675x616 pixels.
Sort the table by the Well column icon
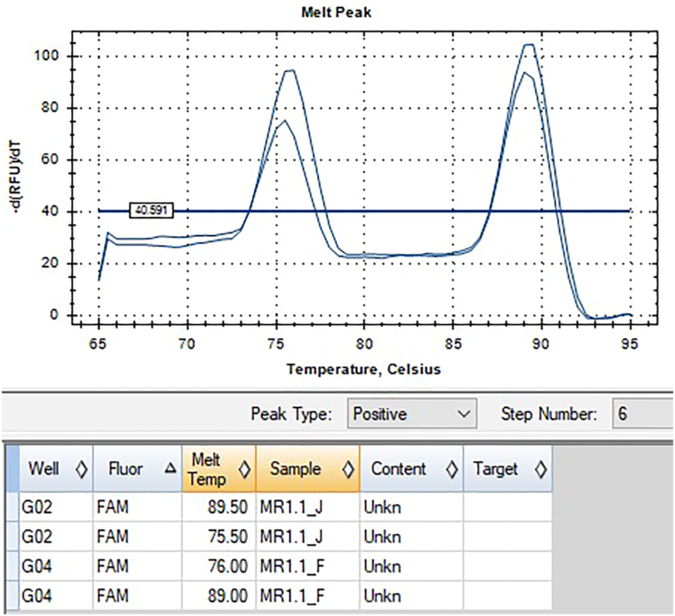coord(81,469)
